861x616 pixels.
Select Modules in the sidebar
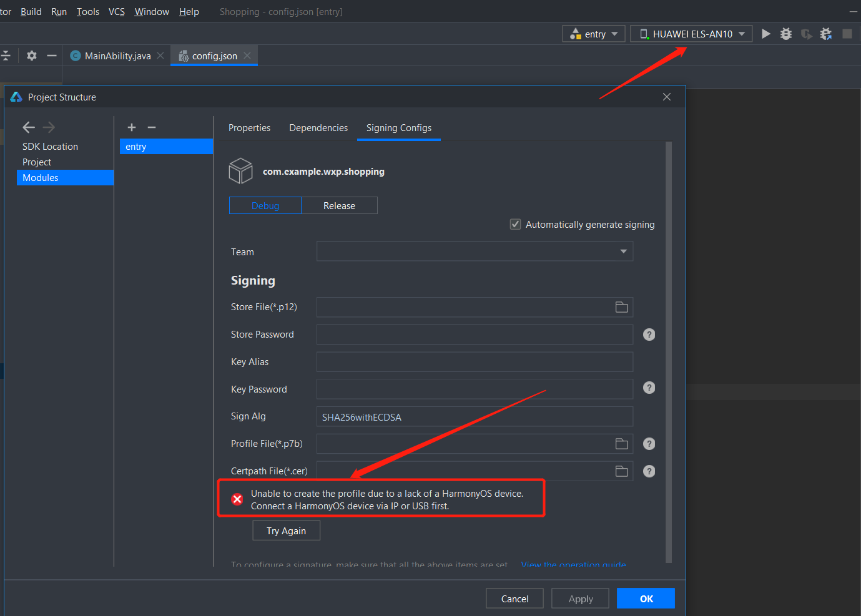[x=65, y=177]
